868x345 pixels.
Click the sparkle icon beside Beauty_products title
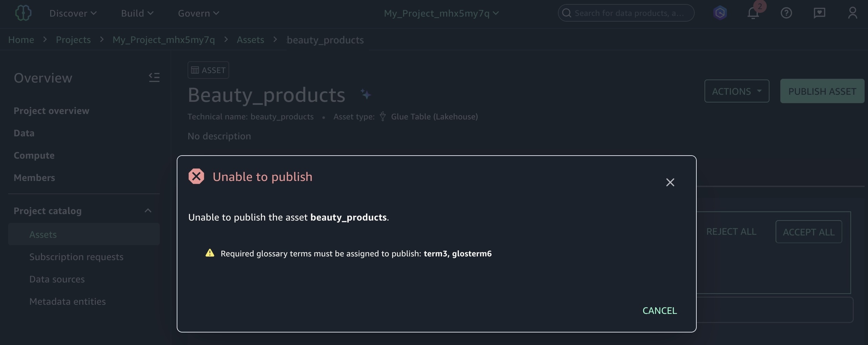point(366,94)
